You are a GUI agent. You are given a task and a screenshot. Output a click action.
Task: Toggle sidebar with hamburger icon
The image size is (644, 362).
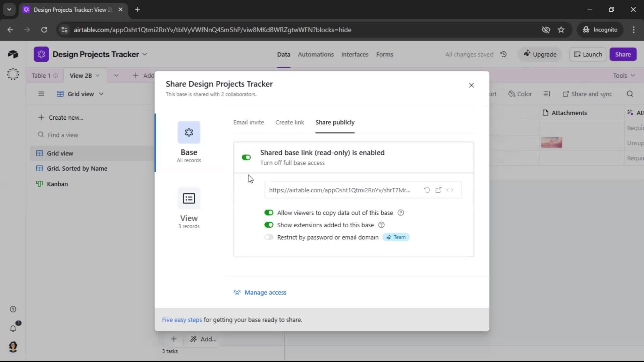click(x=41, y=94)
